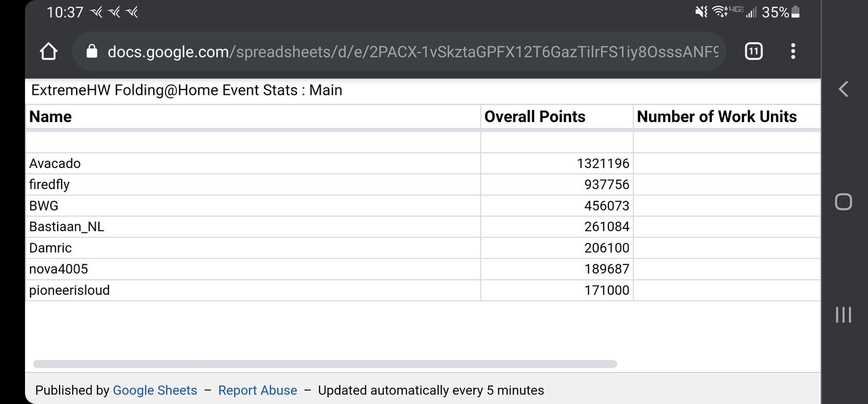Tap the lock icon to view site security

click(x=92, y=51)
